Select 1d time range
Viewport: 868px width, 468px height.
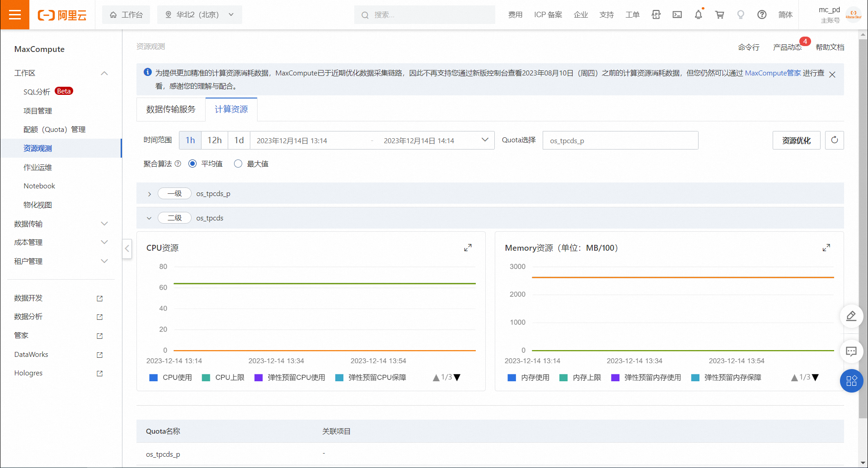click(239, 140)
